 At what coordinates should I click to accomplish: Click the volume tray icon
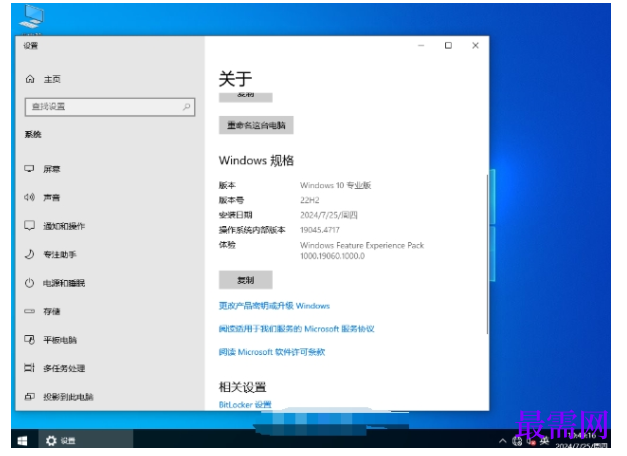[x=531, y=441]
